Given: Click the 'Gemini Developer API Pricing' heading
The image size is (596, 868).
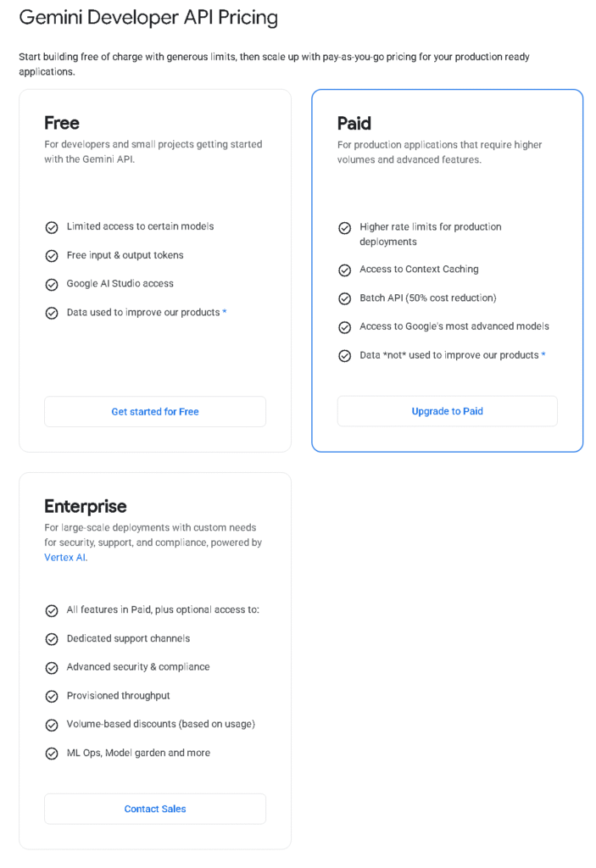Looking at the screenshot, I should [x=148, y=17].
